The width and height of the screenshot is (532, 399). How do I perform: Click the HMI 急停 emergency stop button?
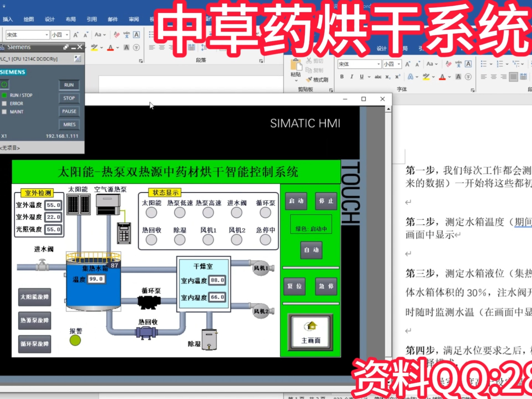pos(326,286)
